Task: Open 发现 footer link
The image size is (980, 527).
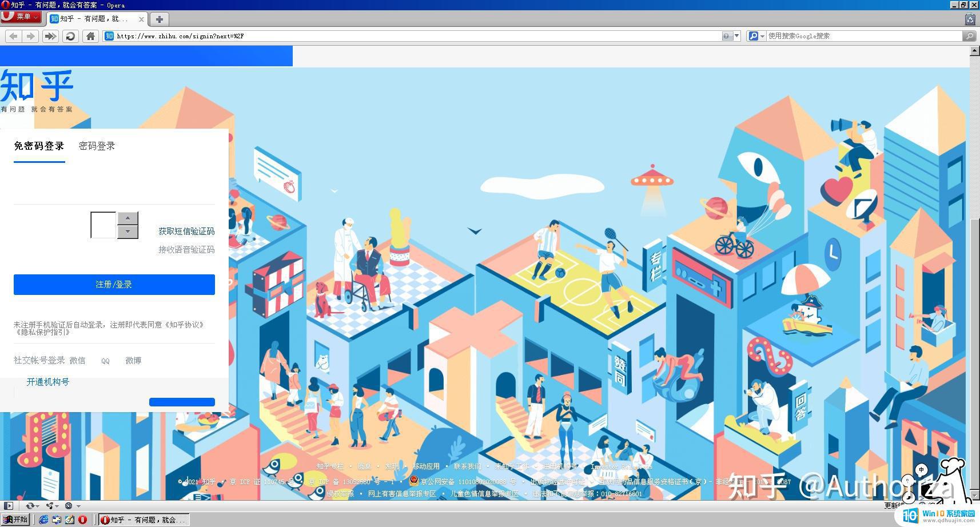Action: click(392, 466)
